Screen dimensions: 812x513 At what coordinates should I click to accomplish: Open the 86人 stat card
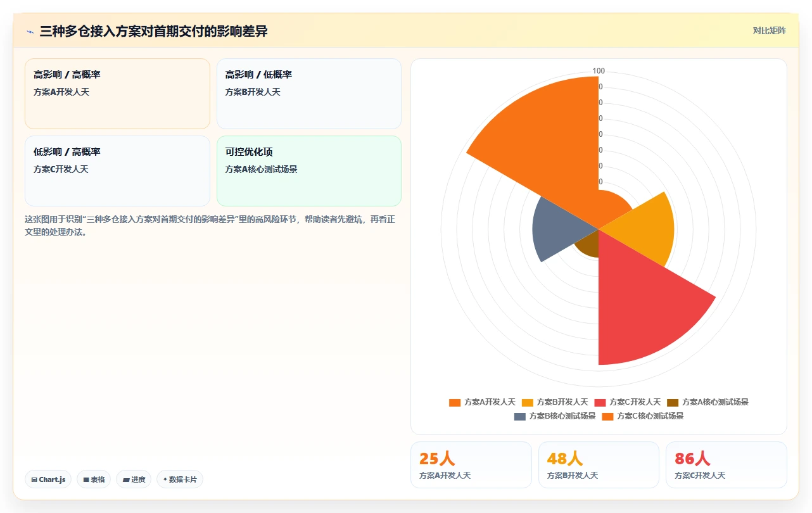[x=726, y=465]
